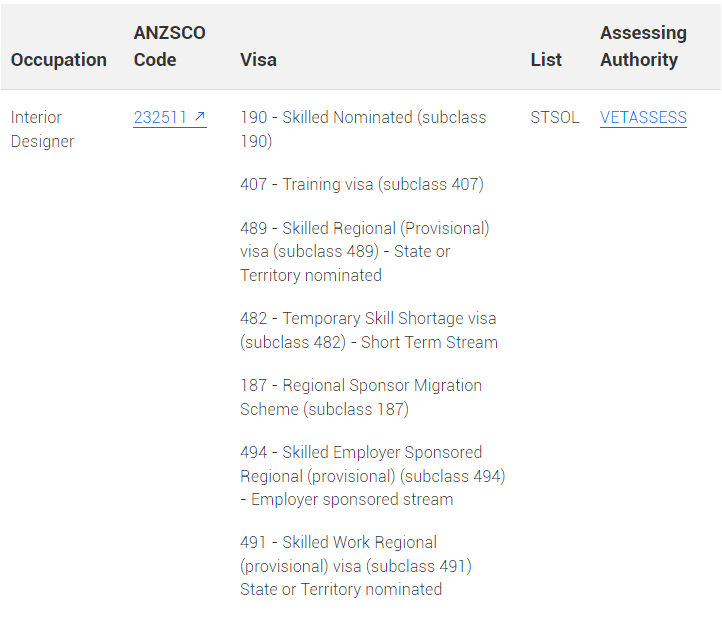Click the Occupation column header
722x633 pixels.
click(x=59, y=60)
